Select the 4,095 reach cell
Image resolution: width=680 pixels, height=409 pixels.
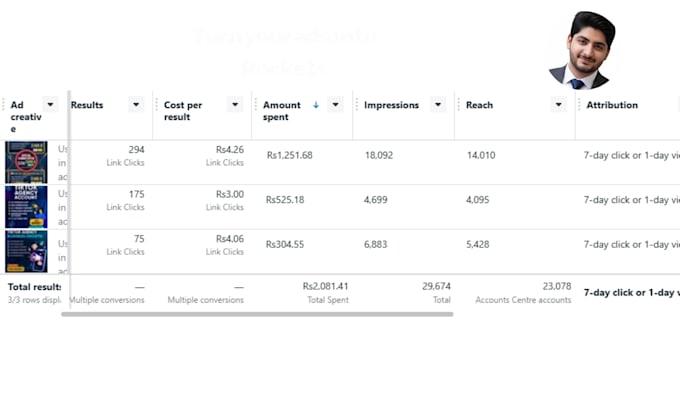[x=477, y=200]
